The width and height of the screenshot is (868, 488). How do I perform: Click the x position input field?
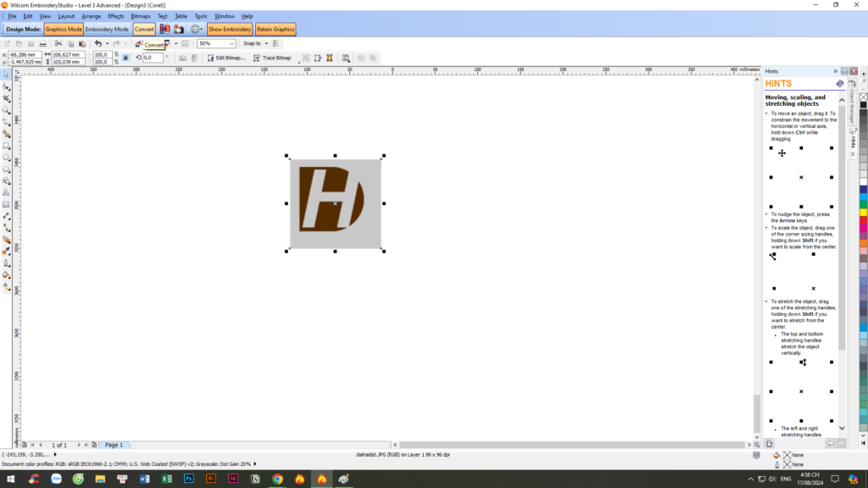click(x=24, y=55)
